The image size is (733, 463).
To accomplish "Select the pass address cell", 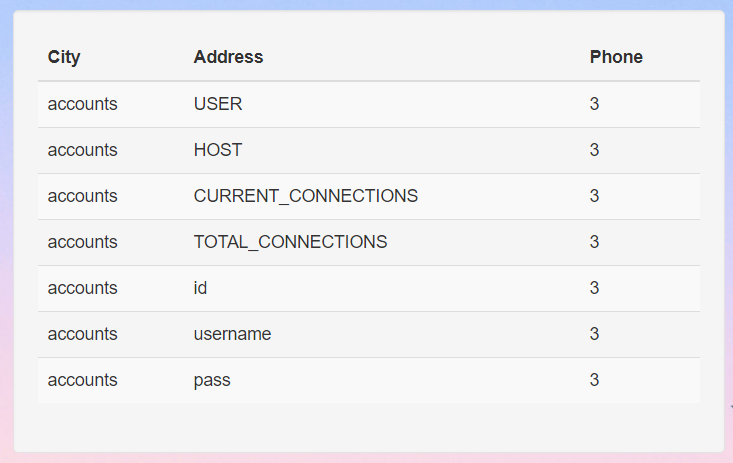I will tap(212, 380).
